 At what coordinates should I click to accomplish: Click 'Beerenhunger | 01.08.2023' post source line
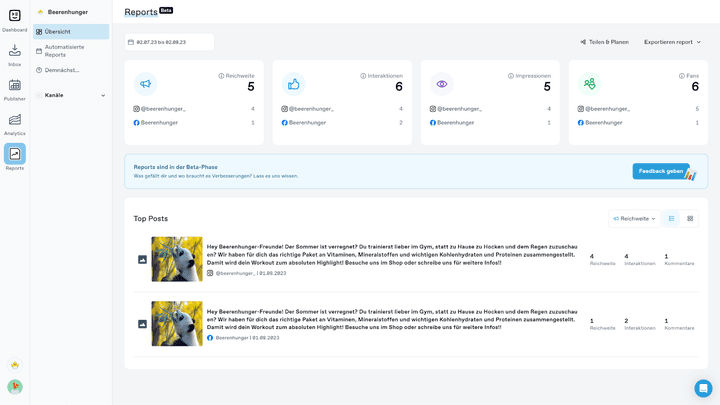[x=247, y=338]
